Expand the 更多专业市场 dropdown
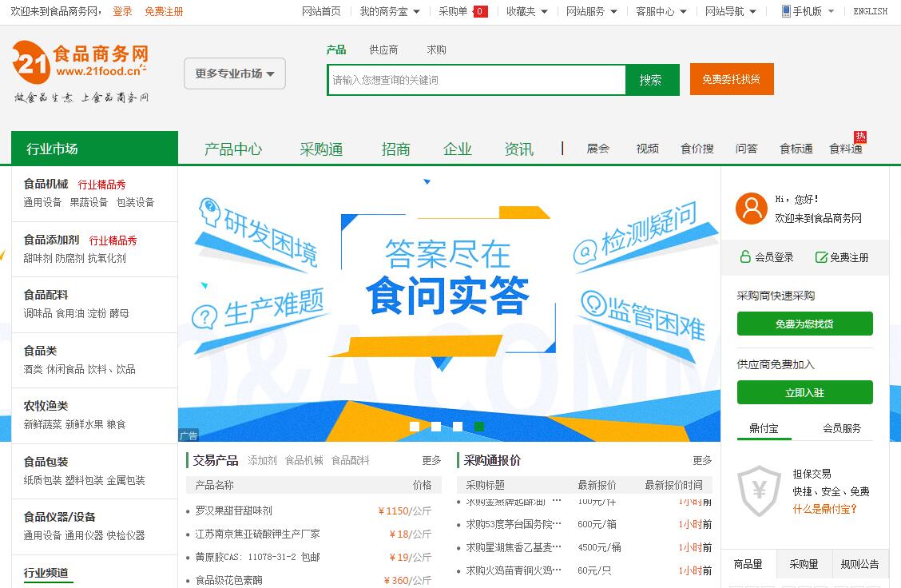 (x=235, y=73)
